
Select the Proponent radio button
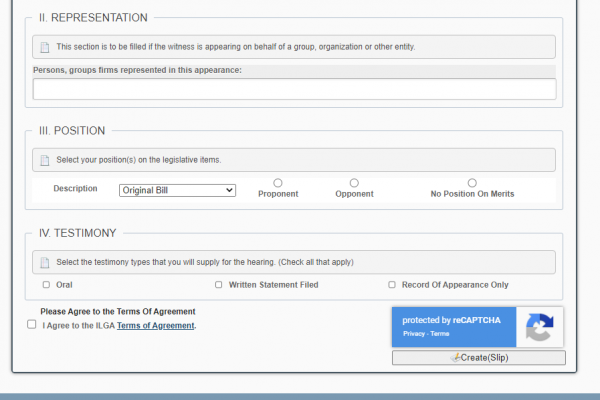pyautogui.click(x=278, y=183)
